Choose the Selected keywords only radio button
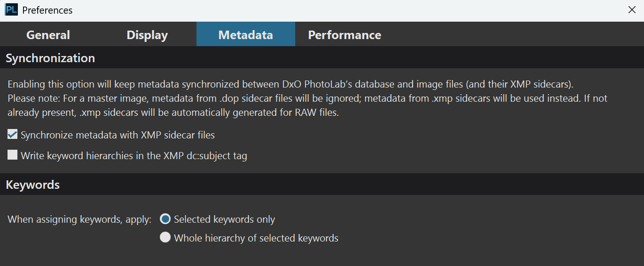Viewport: 644px width, 266px height. coord(165,219)
